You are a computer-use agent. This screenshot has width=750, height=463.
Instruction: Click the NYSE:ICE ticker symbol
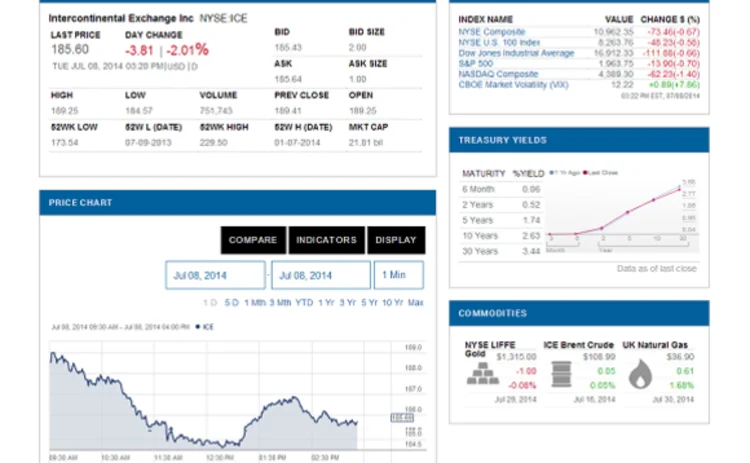point(223,18)
